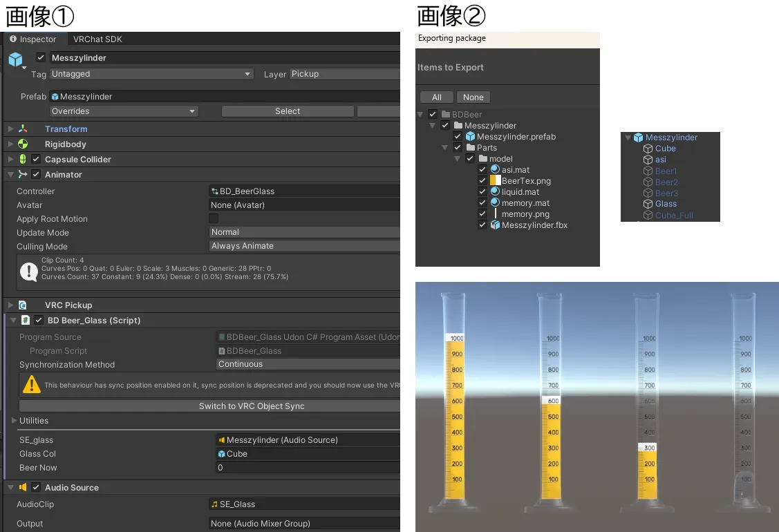The height and width of the screenshot is (532, 779).
Task: Expand the Utilities foldout
Action: 15,420
